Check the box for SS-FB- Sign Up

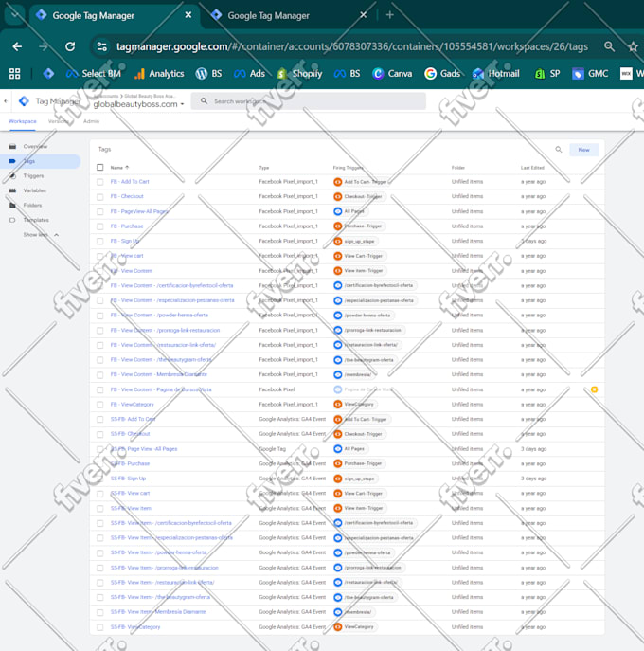click(100, 479)
